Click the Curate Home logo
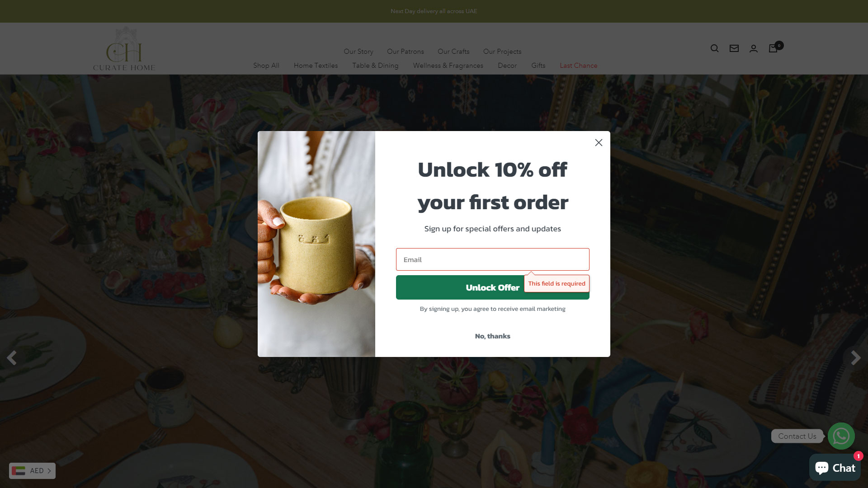This screenshot has width=868, height=488. tap(124, 49)
